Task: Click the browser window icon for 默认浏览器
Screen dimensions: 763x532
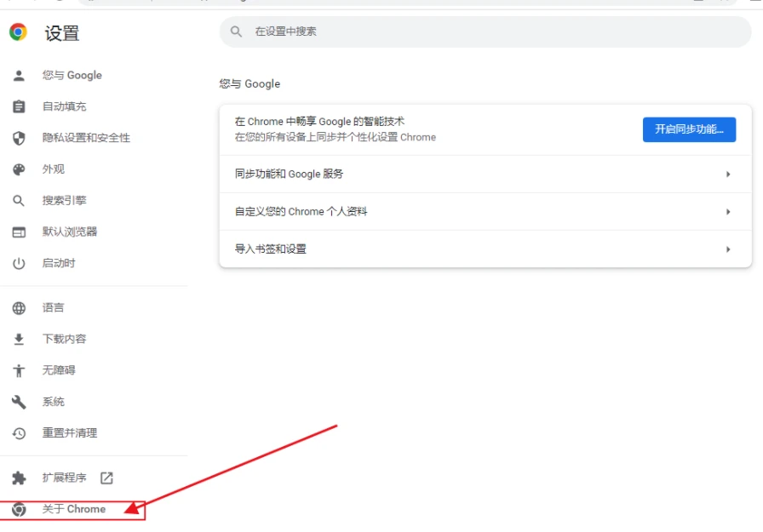Action: (x=19, y=232)
